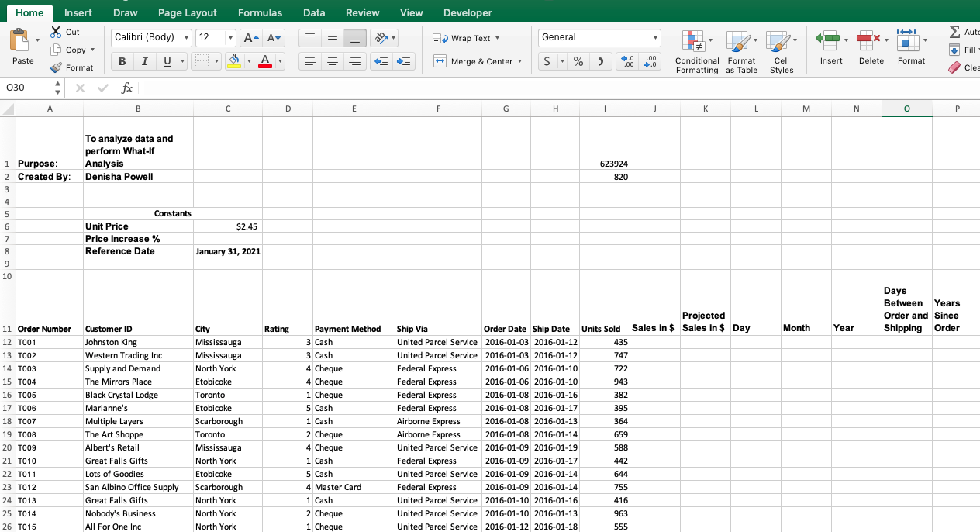Click Wrap Text button

tap(466, 38)
